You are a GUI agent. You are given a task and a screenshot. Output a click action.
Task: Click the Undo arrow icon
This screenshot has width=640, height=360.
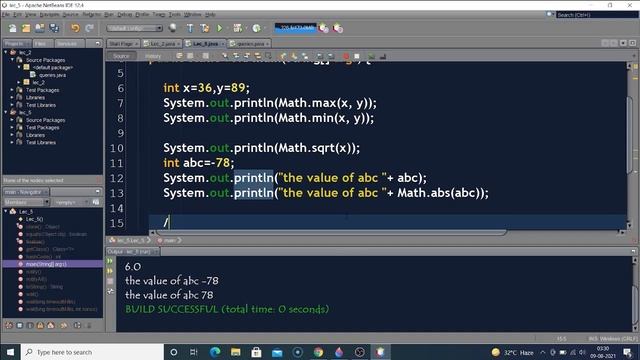tap(75, 28)
